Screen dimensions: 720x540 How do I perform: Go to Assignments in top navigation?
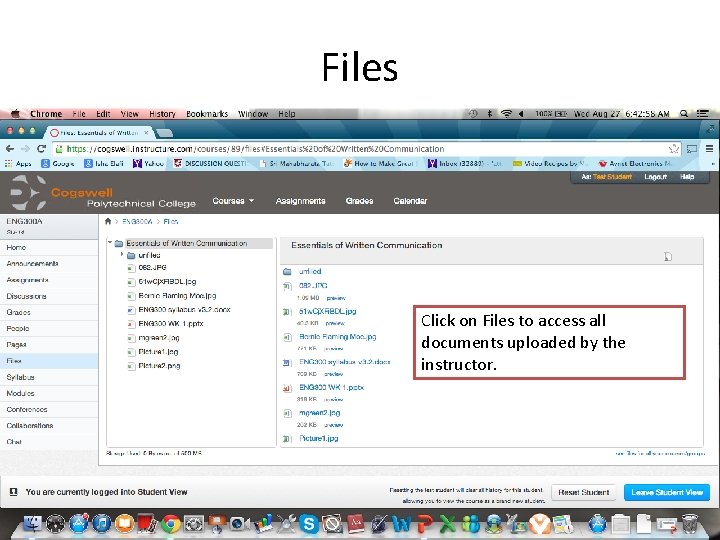300,201
